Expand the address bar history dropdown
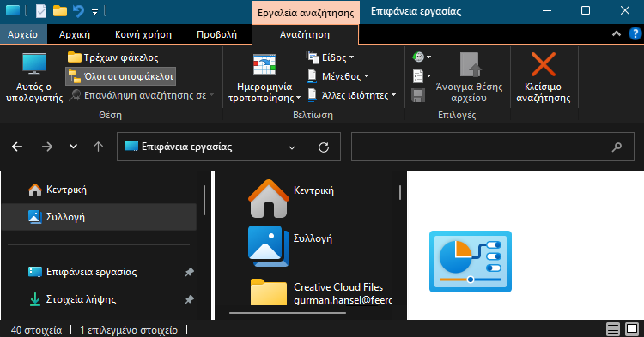Image resolution: width=644 pixels, height=337 pixels. tap(292, 147)
